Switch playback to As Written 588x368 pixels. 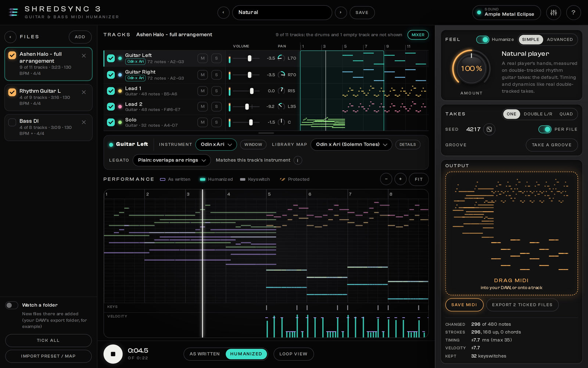tap(205, 354)
